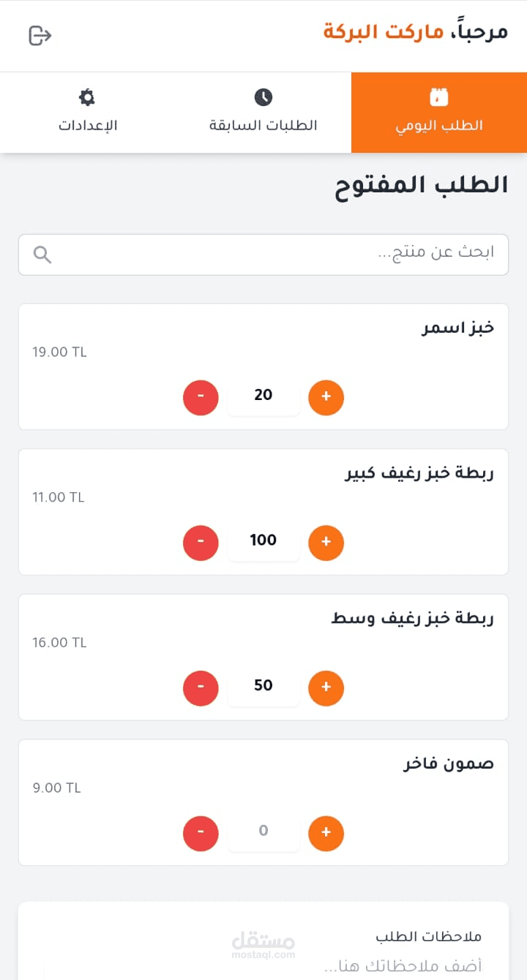
Task: Open the الإعدادات settings tab
Action: click(x=88, y=113)
